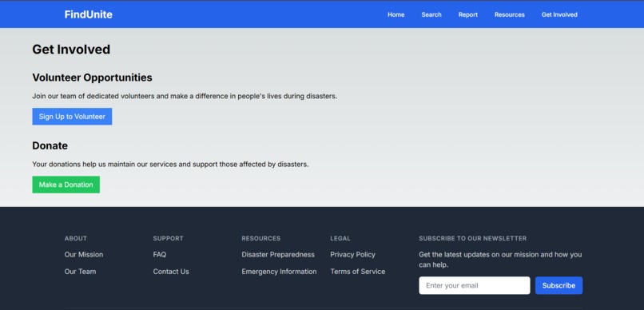Open Emergency Information link
This screenshot has height=310, width=644.
[279, 272]
